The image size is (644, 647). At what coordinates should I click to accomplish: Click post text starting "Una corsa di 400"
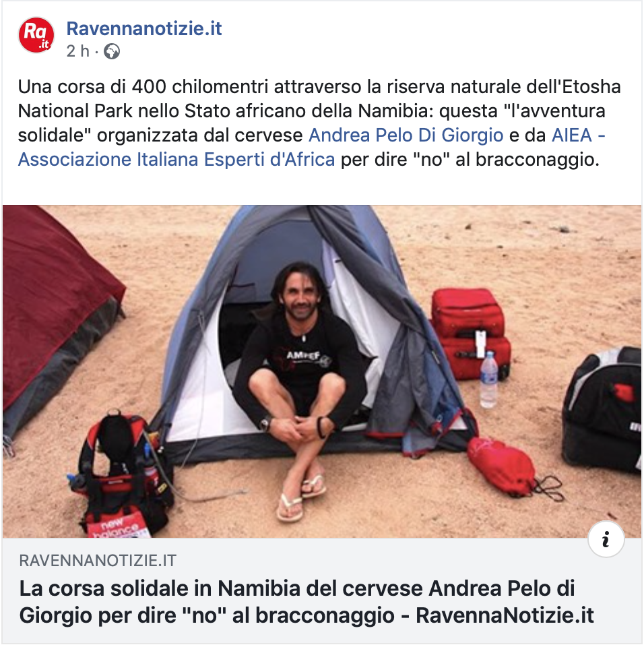[x=319, y=123]
